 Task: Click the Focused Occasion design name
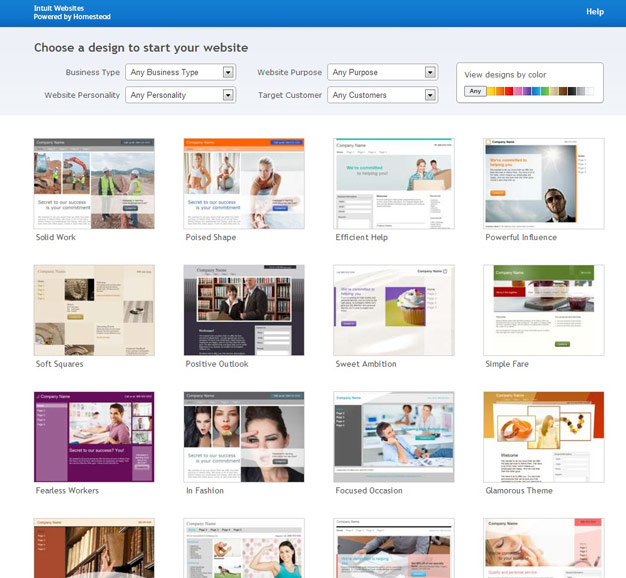[x=369, y=491]
